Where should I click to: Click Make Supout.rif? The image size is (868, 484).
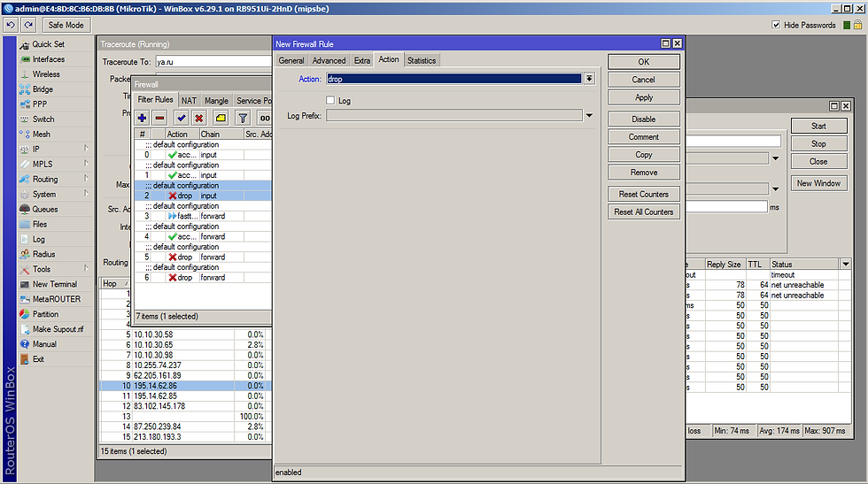(x=58, y=328)
